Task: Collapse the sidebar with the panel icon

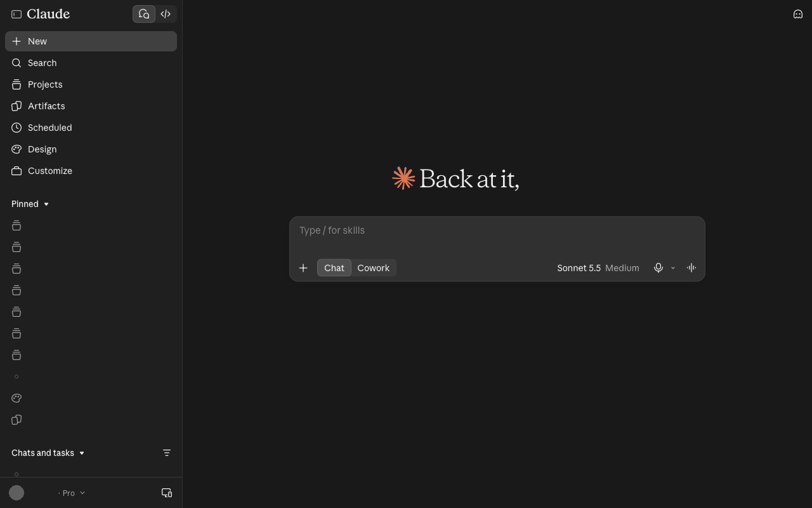Action: [x=16, y=14]
